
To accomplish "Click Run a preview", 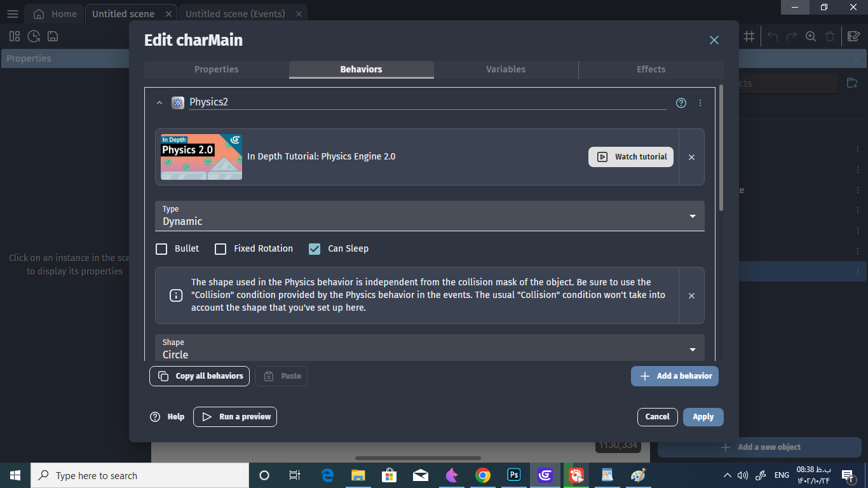I will 235,417.
